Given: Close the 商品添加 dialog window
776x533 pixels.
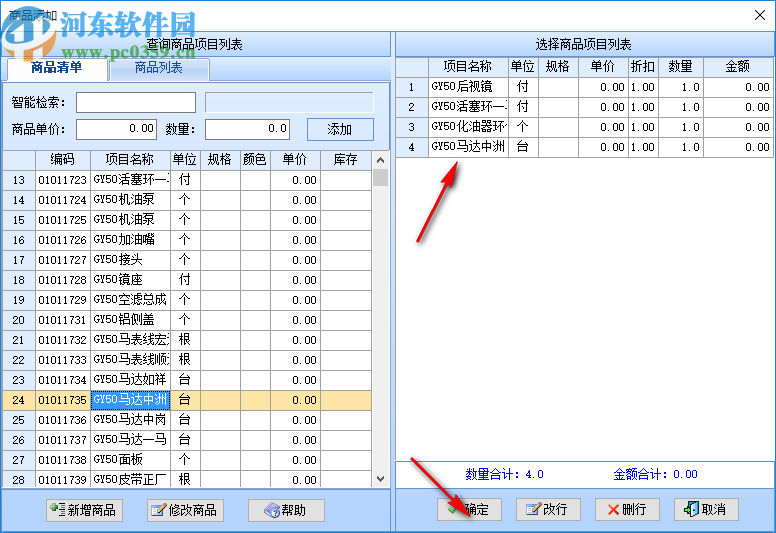Looking at the screenshot, I should pos(760,15).
